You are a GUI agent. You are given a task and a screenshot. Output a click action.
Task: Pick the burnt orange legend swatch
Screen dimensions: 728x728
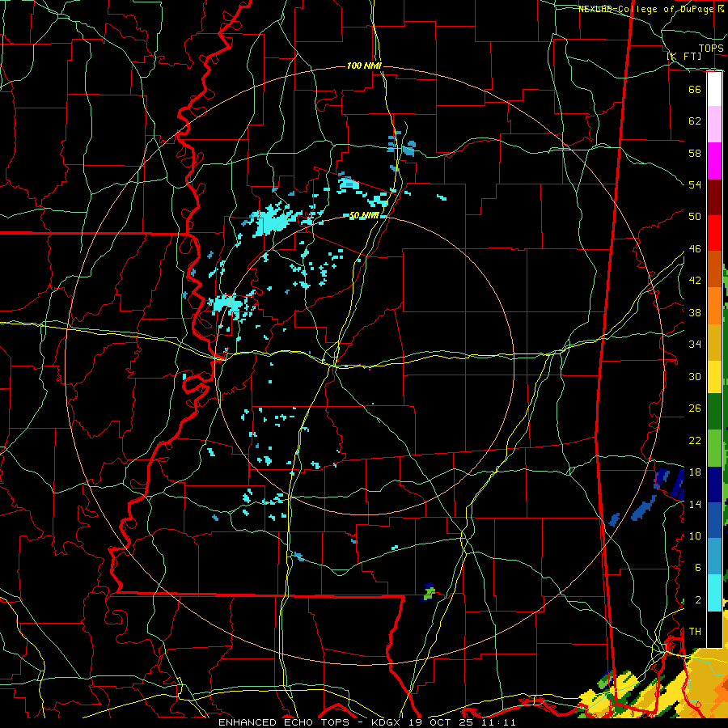(x=714, y=269)
